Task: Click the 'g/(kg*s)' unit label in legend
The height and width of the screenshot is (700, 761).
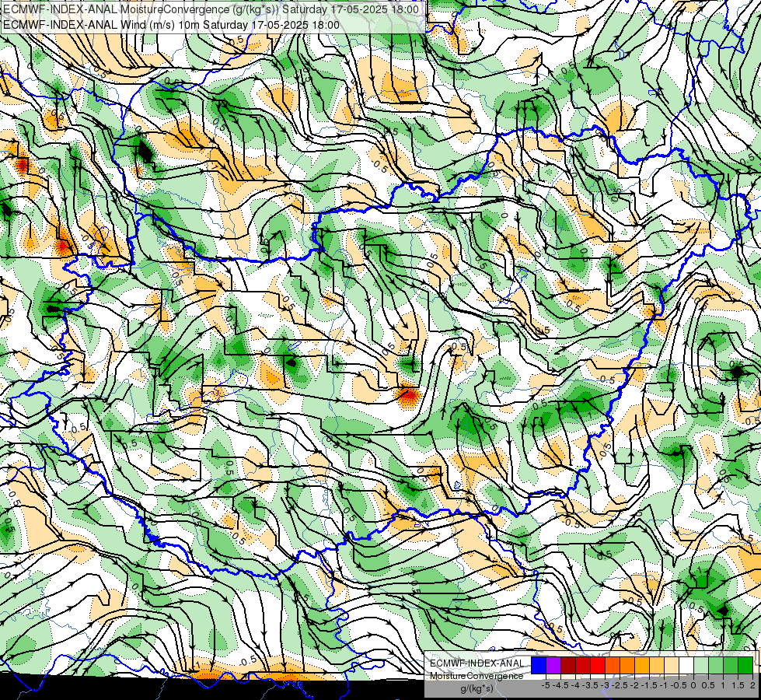Action: pyautogui.click(x=477, y=688)
